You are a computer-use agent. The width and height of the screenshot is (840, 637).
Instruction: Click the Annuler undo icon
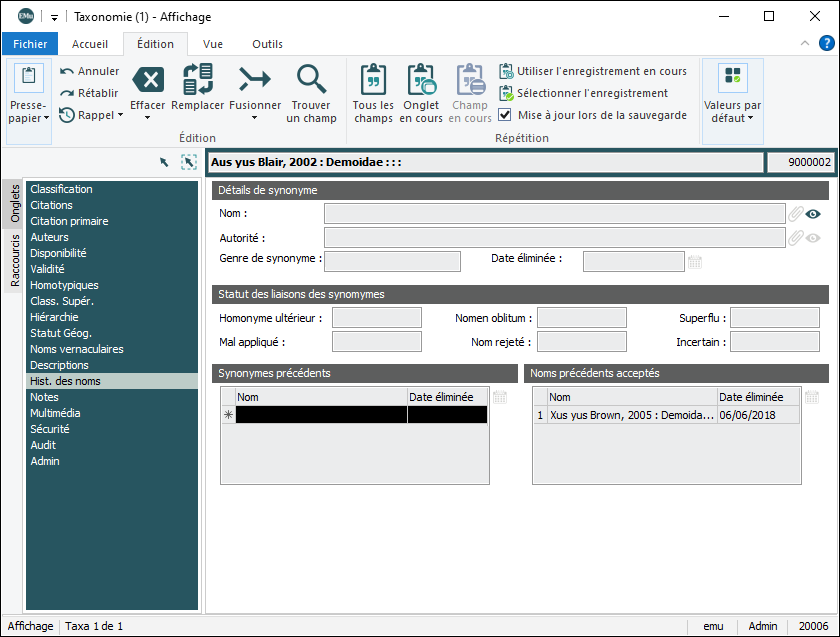click(67, 71)
